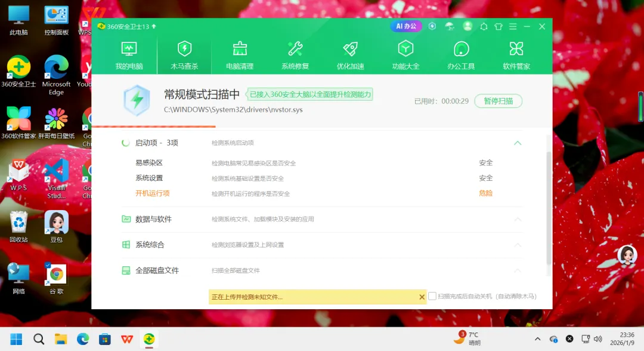The width and height of the screenshot is (644, 351).
Task: Click the scanning shield status icon
Action: click(137, 100)
